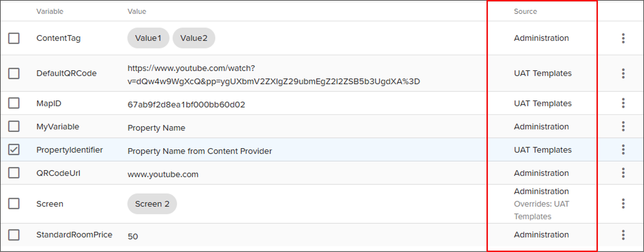Open row actions for MyVariable
The image size is (644, 252).
tap(623, 126)
